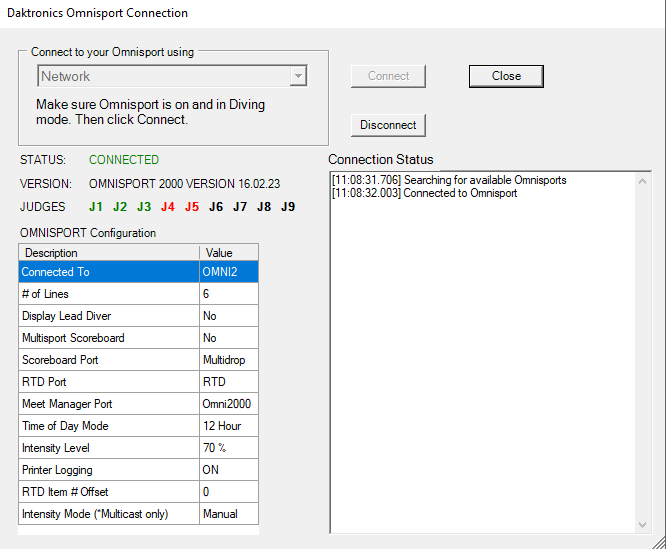
Task: Click the OMNISPORT 2000 VERSION 16.02.23 text
Action: click(184, 184)
